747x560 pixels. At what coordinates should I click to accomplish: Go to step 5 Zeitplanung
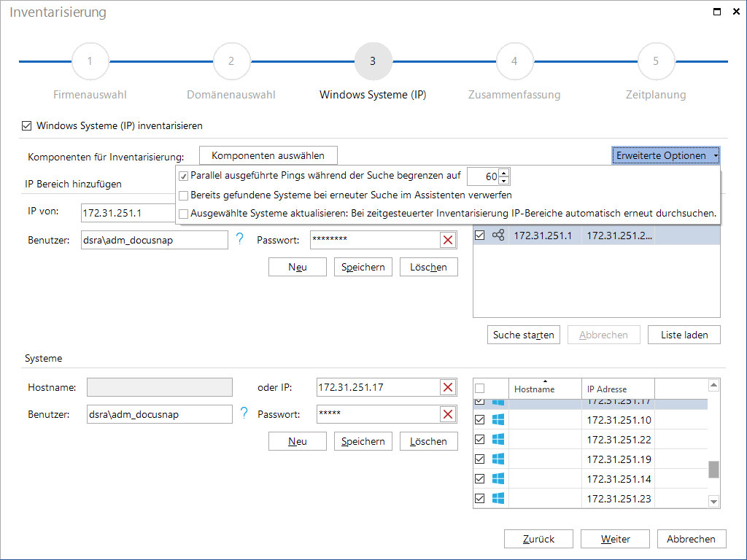656,61
